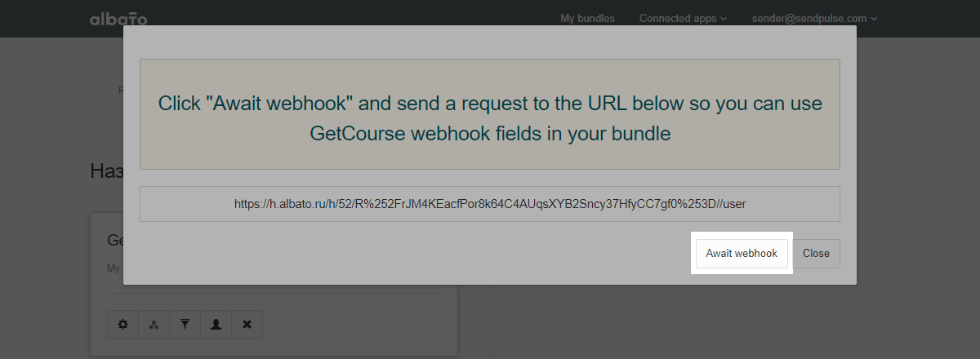Close the webhook dialog
The image size is (980, 359).
pyautogui.click(x=816, y=253)
